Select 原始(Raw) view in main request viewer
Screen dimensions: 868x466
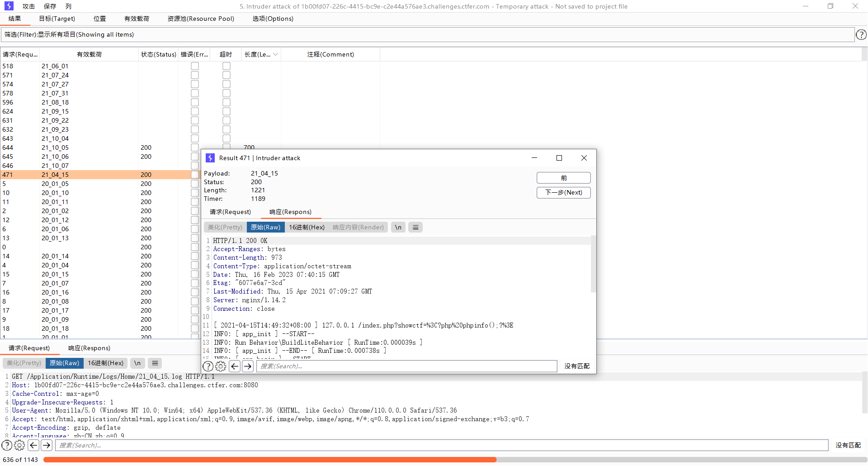click(64, 363)
